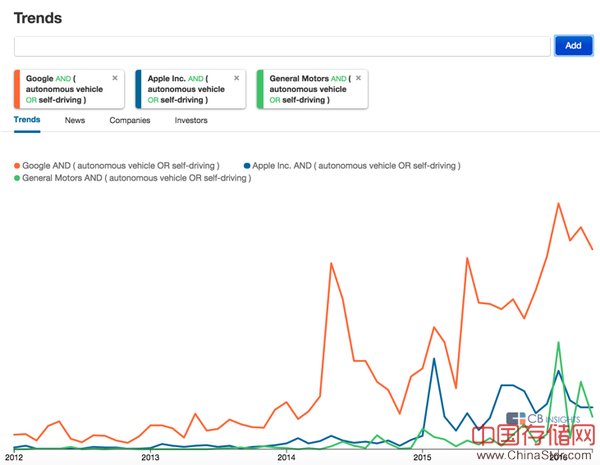
Task: Switch to the News tab
Action: [75, 120]
